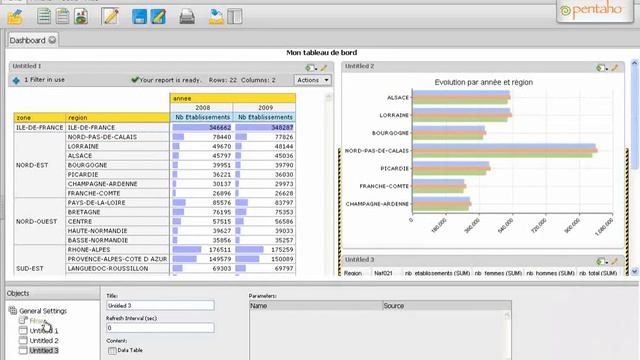Switch to the Dashboard tab

click(27, 40)
